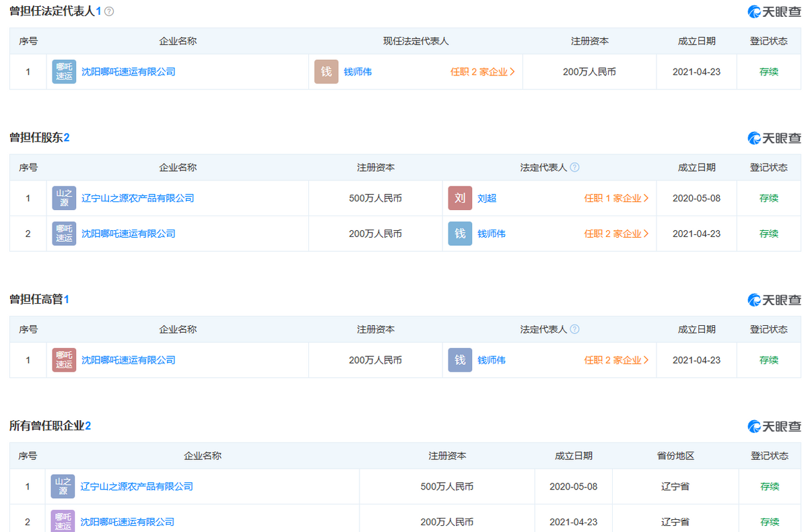This screenshot has height=532, width=808.
Task: Expand 任职 2 家企业 in 曾担任高管 table
Action: point(616,360)
